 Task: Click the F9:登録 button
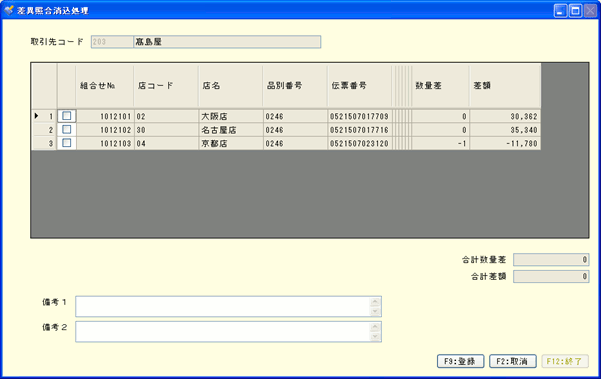point(460,361)
